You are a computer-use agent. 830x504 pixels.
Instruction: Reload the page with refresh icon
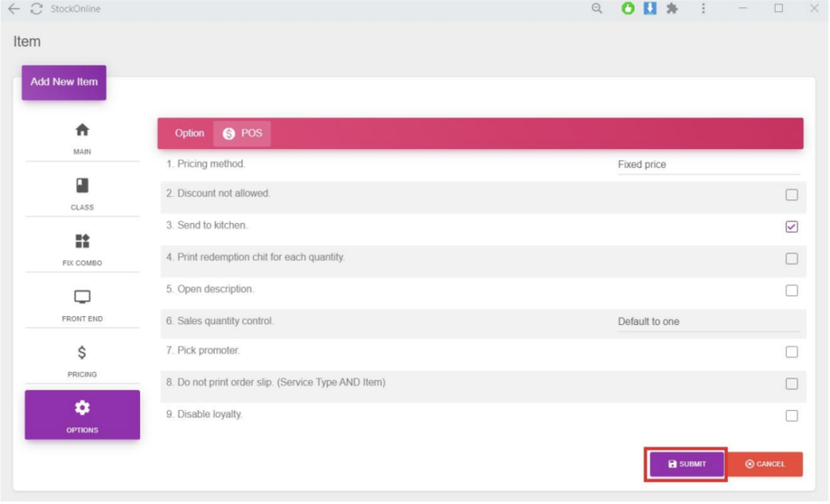[36, 9]
